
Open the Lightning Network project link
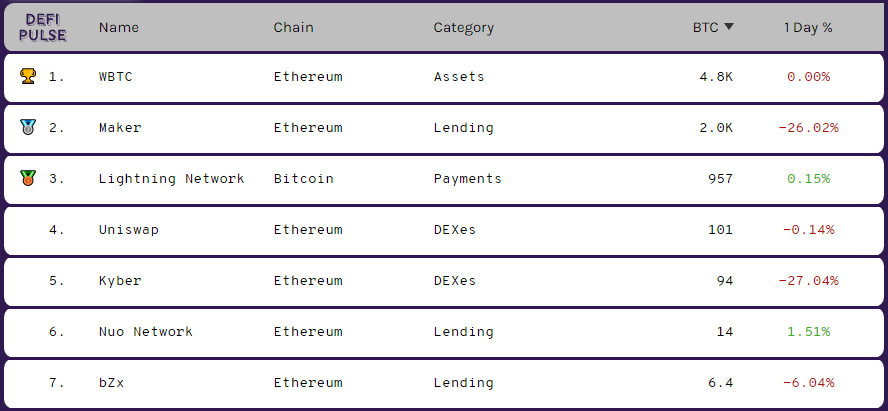tap(172, 179)
